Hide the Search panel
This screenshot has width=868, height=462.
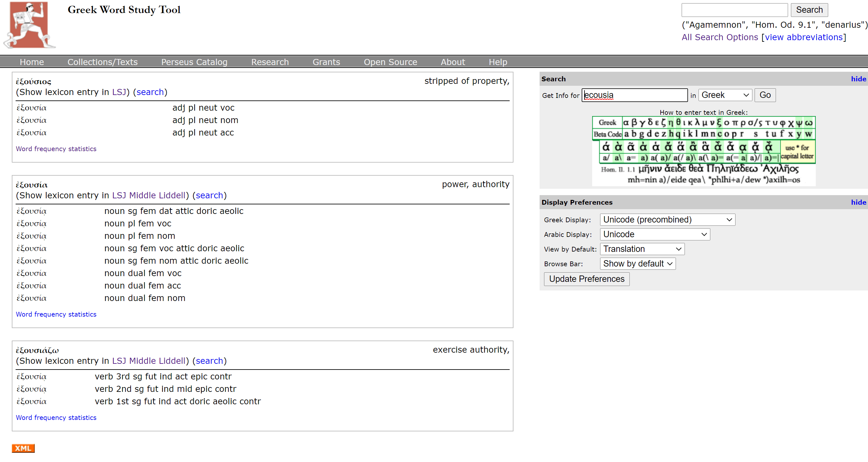coord(858,79)
